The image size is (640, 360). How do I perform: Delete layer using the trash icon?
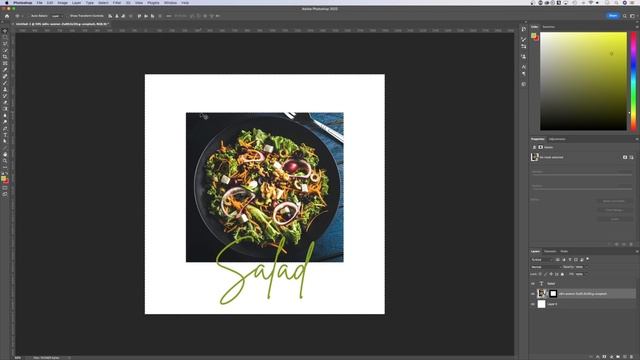[x=631, y=356]
